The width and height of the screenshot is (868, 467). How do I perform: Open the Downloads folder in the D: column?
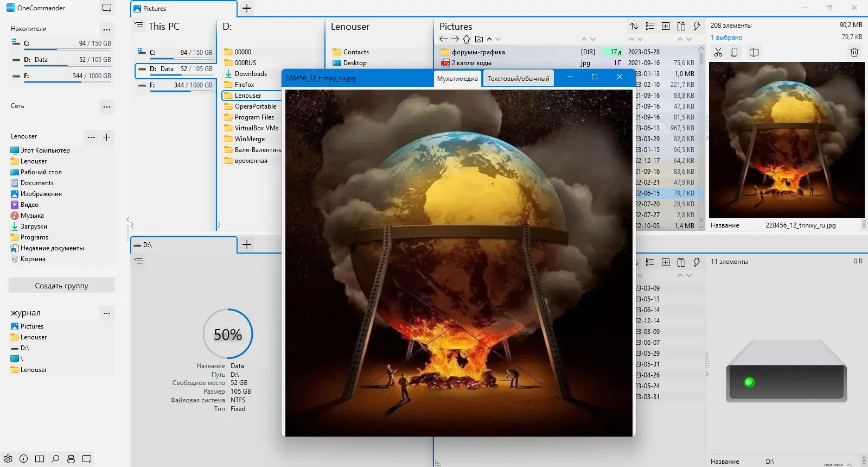click(x=251, y=74)
